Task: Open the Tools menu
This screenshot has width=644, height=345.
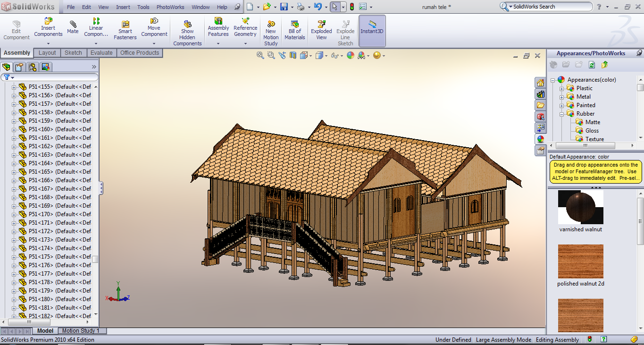Action: pyautogui.click(x=143, y=7)
